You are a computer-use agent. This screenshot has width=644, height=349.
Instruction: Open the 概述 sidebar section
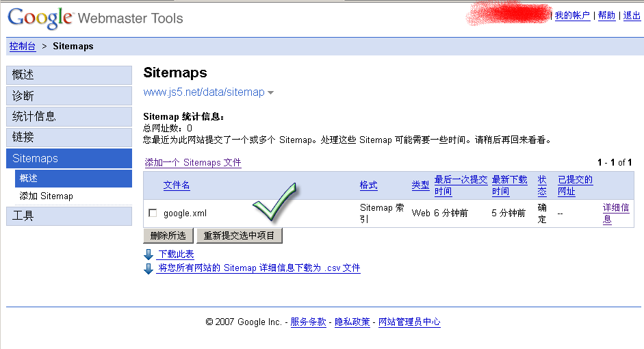(69, 75)
